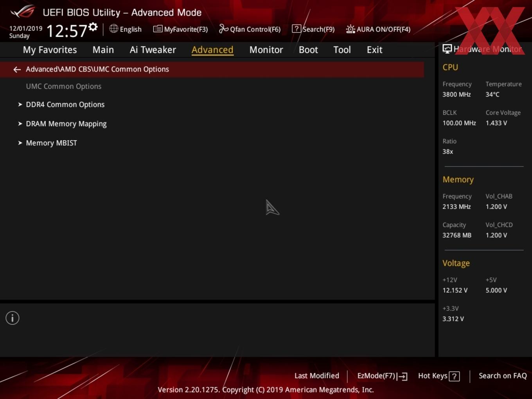Click the Memory section heading
The width and height of the screenshot is (532, 399).
coord(458,180)
